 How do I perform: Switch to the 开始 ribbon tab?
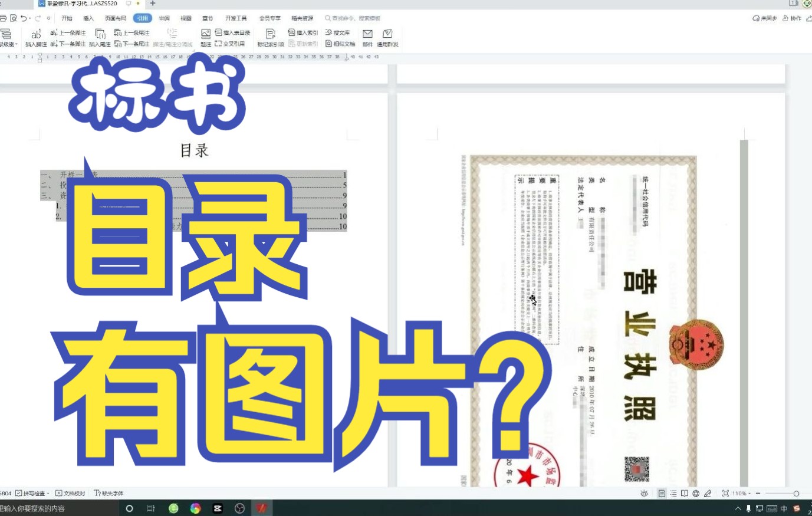pos(67,18)
